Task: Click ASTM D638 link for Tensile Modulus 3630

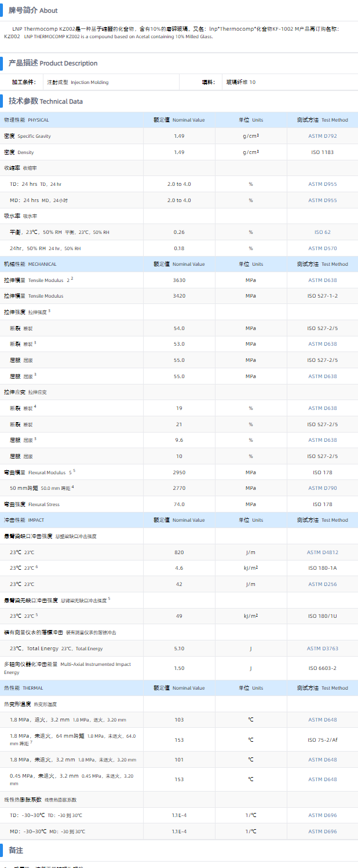Action: click(322, 280)
